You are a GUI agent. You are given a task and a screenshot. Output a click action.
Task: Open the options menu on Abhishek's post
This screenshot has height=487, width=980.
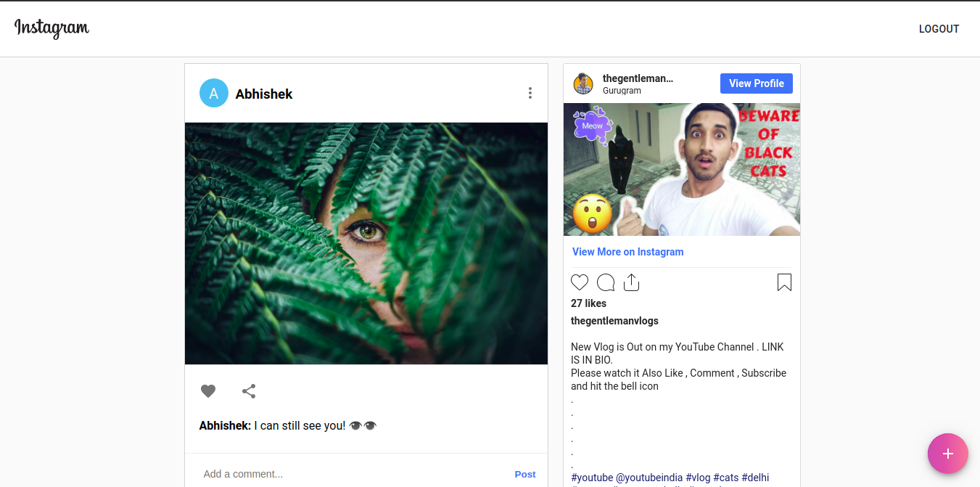click(x=530, y=93)
